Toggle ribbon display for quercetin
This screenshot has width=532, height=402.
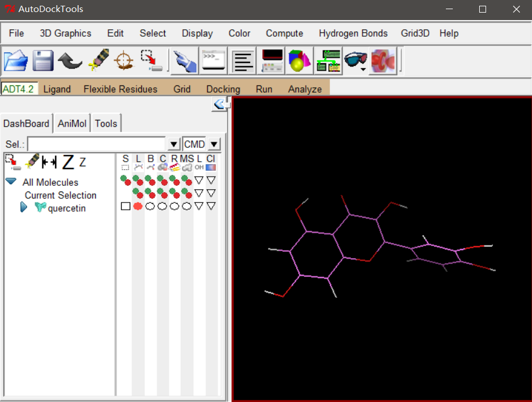(x=174, y=206)
